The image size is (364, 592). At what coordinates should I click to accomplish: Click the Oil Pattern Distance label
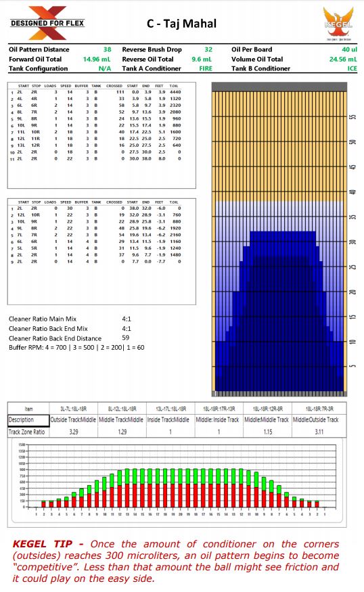[x=39, y=49]
